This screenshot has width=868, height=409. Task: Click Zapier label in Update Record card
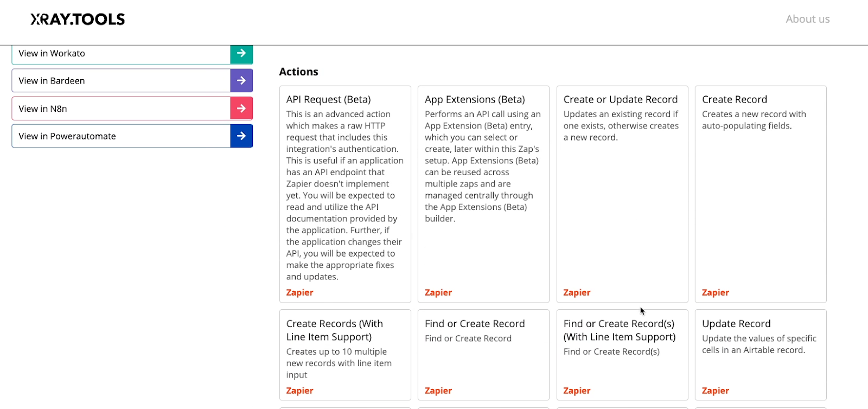(x=715, y=391)
